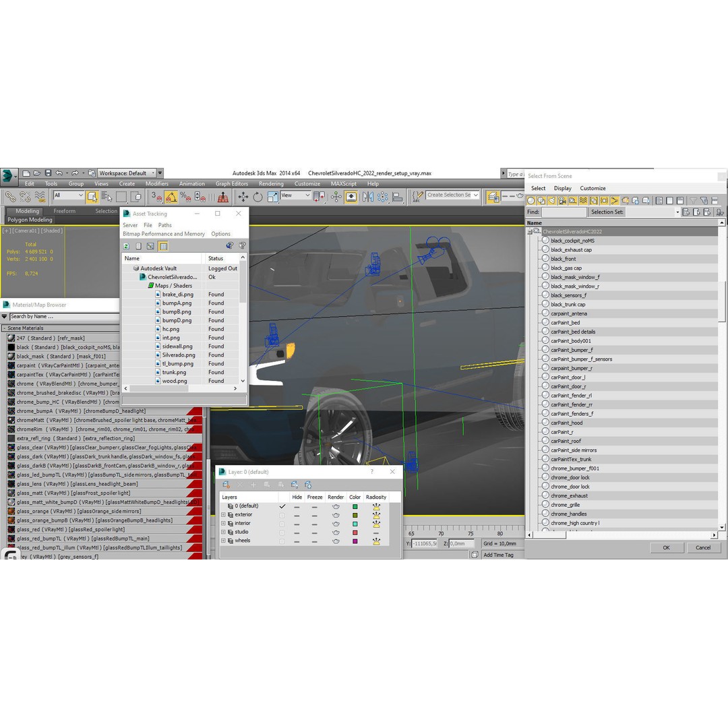Open Select by Name list icon

point(107,198)
